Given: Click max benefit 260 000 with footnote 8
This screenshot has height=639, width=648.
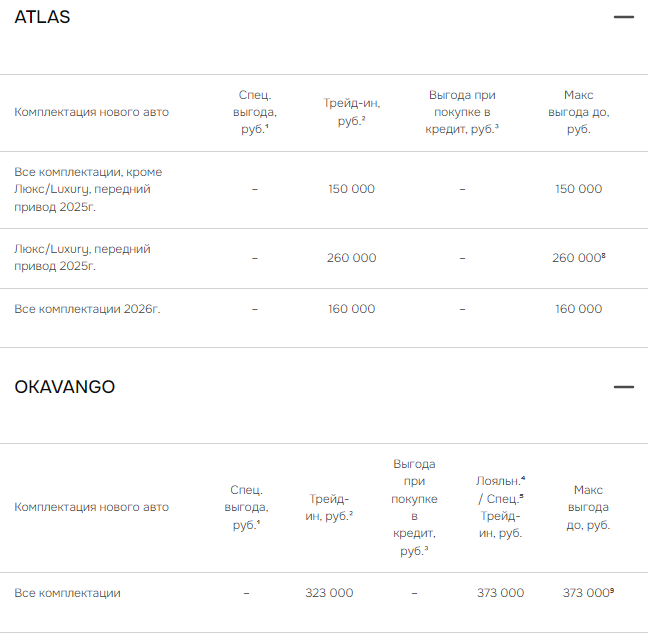Looking at the screenshot, I should (x=578, y=258).
